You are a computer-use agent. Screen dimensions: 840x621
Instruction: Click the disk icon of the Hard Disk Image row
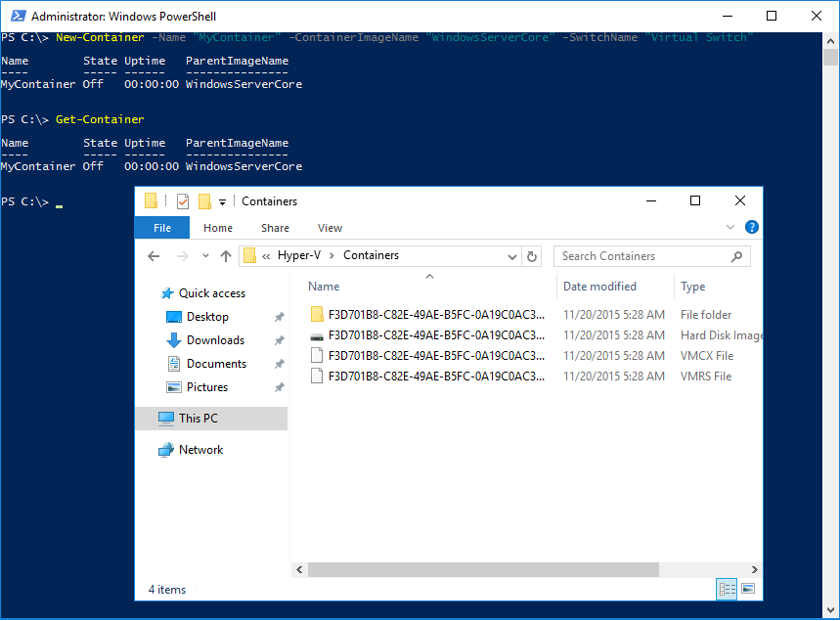pos(317,336)
